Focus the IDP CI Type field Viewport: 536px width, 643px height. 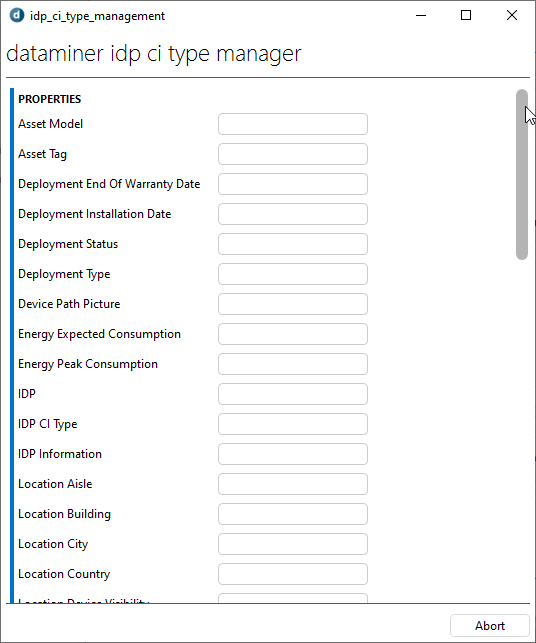[293, 424]
